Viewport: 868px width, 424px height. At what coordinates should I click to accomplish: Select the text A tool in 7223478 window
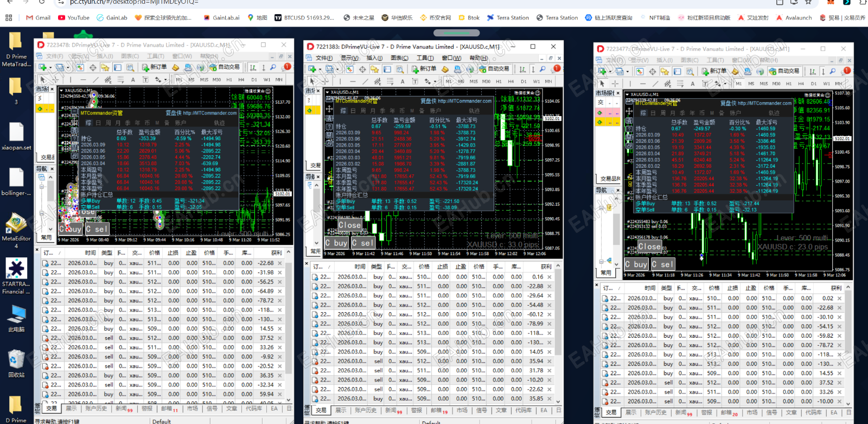[x=133, y=80]
